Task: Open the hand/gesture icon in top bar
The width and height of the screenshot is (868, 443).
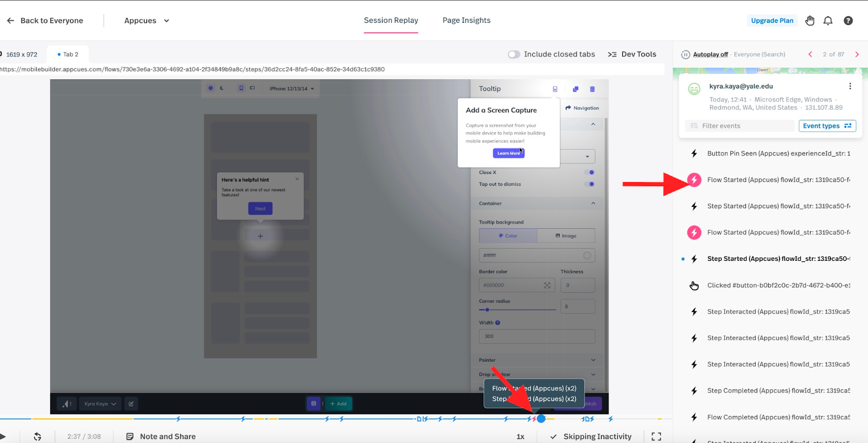Action: point(810,21)
